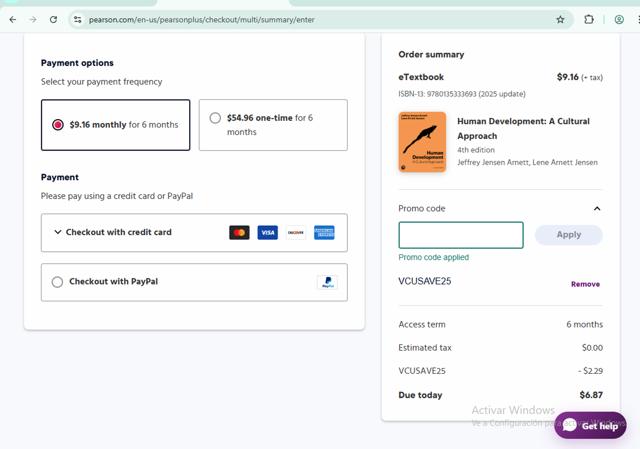Remove the VCUSAVE25 promo code

point(585,284)
